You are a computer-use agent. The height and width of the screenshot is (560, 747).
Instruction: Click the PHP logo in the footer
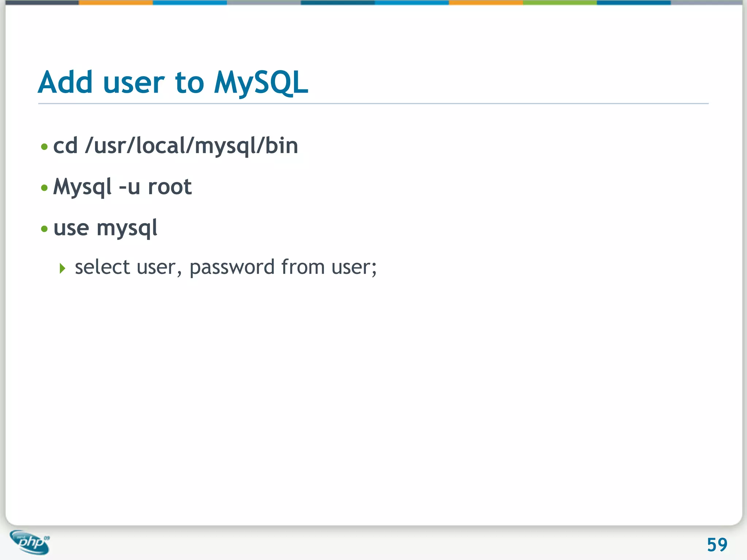pyautogui.click(x=30, y=542)
